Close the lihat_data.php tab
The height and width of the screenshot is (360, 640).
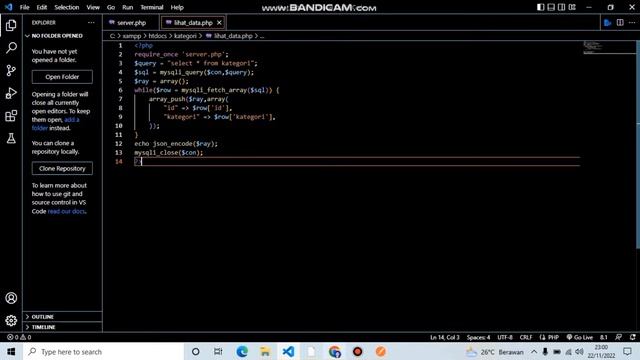tap(219, 23)
